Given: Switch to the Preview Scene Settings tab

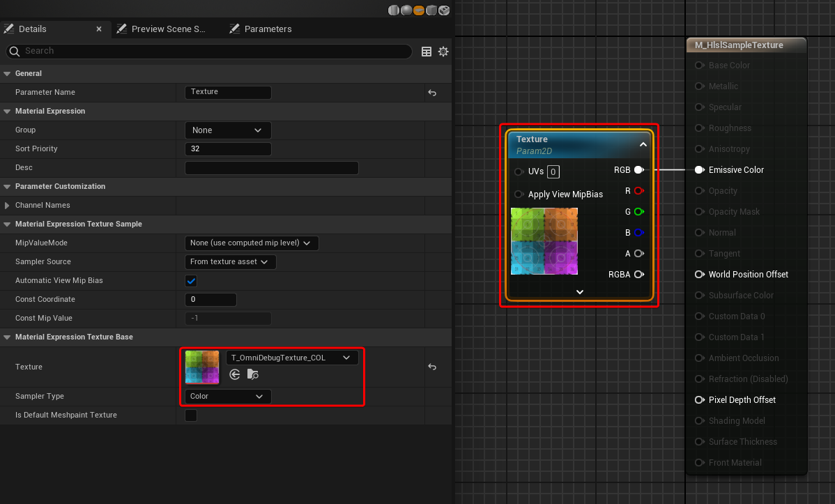Looking at the screenshot, I should 168,29.
